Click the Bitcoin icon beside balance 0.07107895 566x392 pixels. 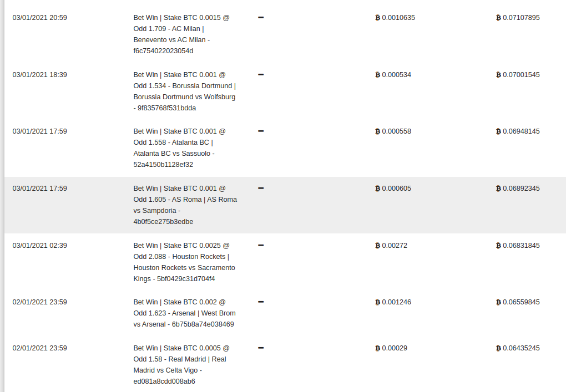(x=498, y=18)
